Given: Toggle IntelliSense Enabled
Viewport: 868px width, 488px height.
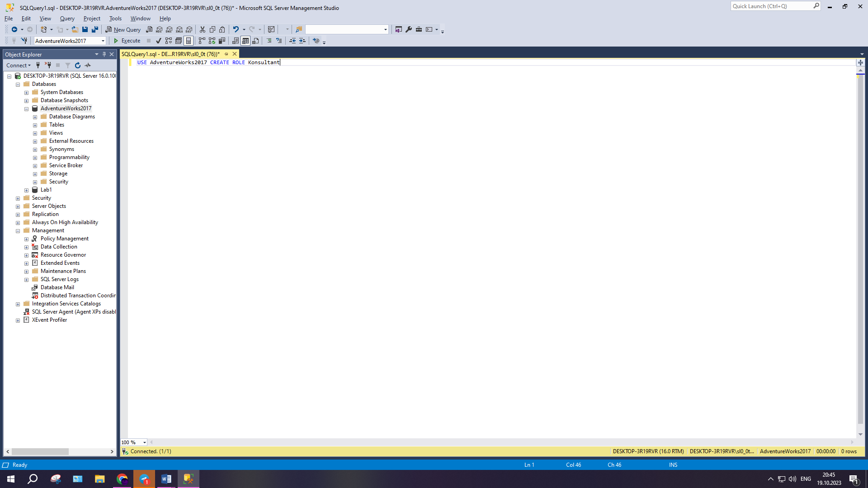Looking at the screenshot, I should [x=189, y=41].
